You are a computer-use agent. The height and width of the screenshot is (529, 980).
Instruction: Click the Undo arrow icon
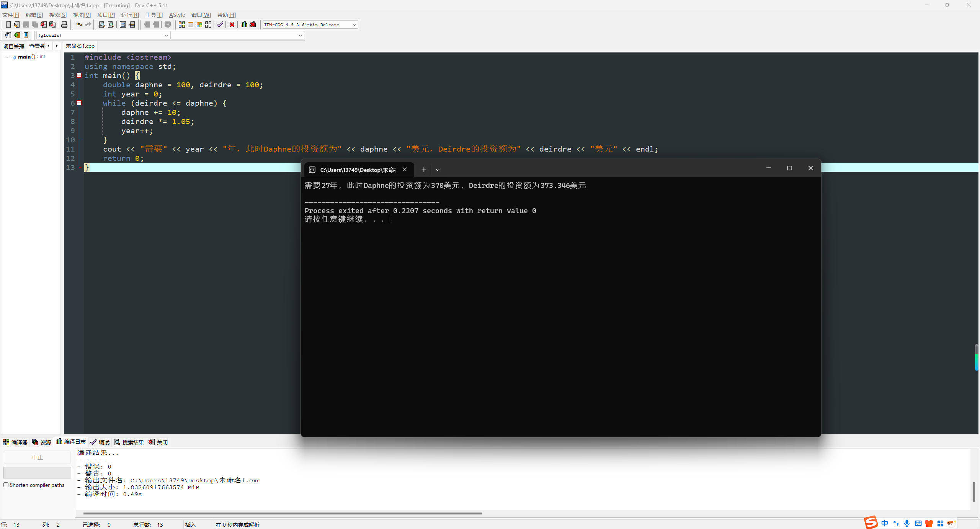(79, 24)
